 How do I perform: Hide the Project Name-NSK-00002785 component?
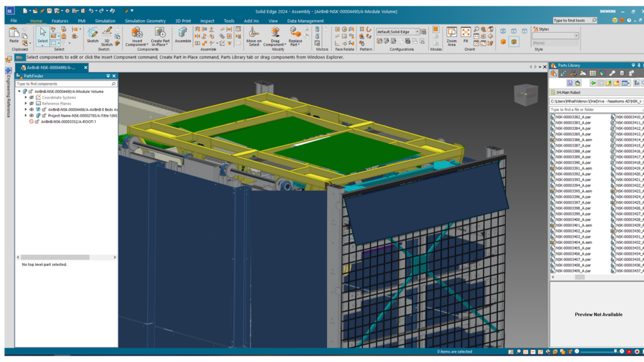tap(31, 116)
